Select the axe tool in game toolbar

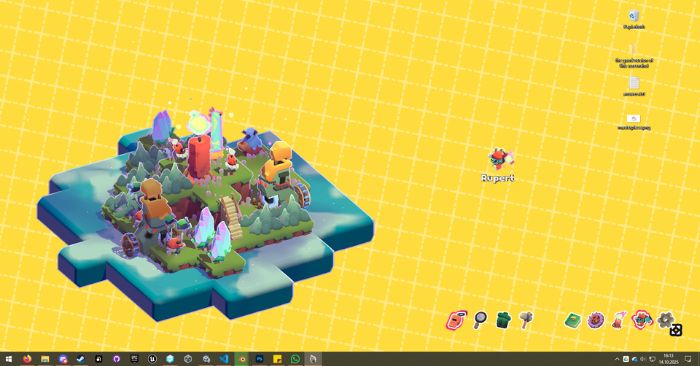tap(526, 320)
